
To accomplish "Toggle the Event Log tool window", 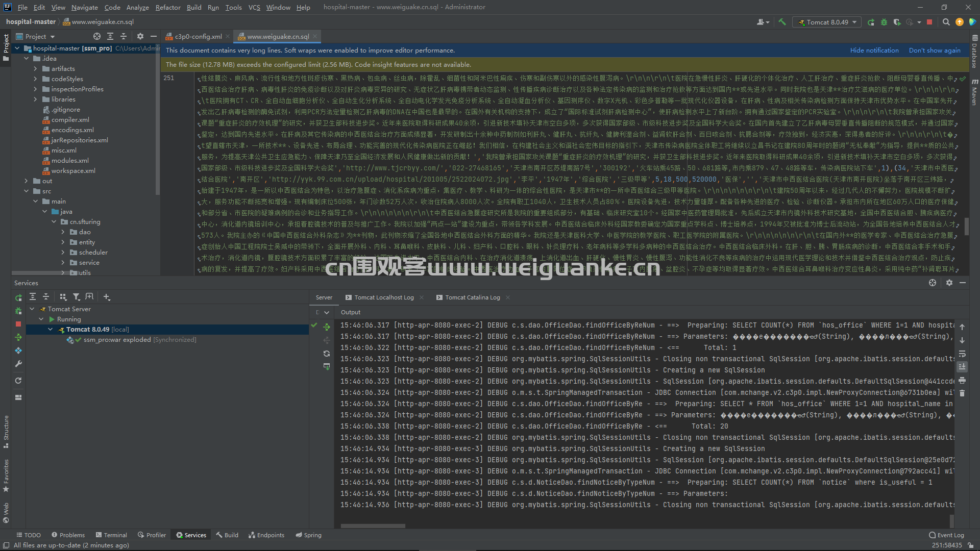I will 946,535.
